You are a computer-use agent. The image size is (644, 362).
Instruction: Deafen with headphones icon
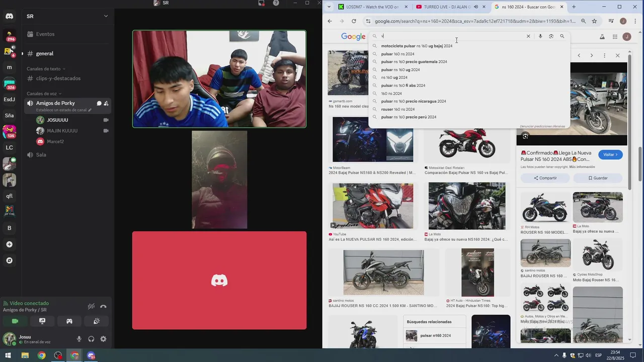tap(91, 339)
